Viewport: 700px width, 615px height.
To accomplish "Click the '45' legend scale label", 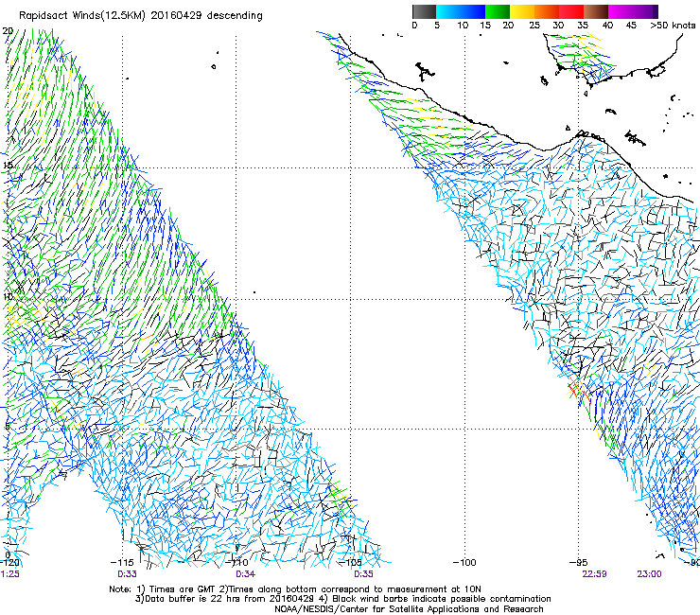I will [x=631, y=26].
